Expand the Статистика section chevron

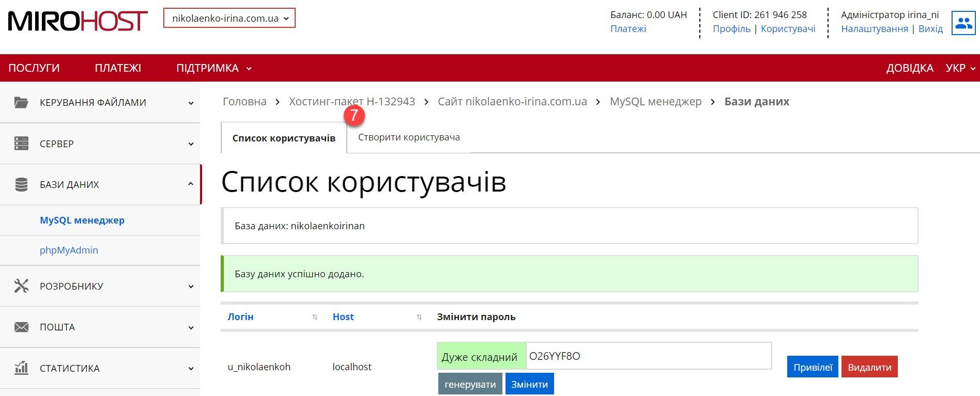point(191,368)
